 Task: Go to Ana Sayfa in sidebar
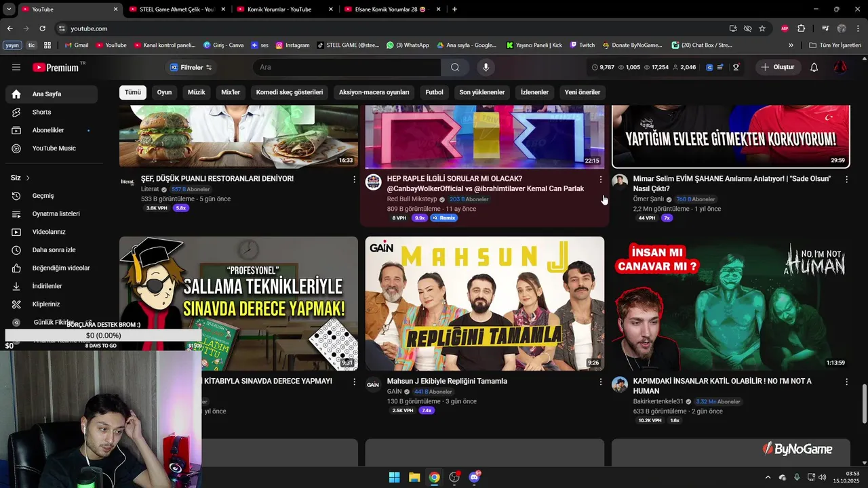pos(52,94)
